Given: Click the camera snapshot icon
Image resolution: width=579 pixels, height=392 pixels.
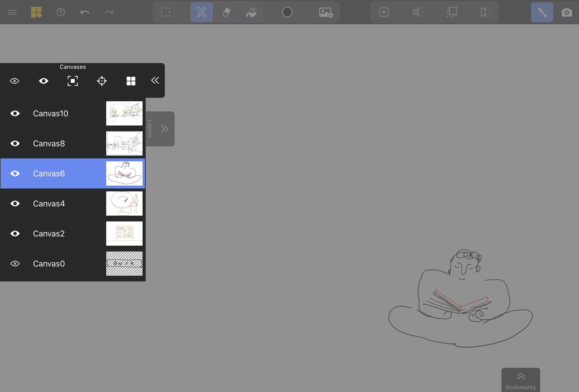Looking at the screenshot, I should (567, 12).
